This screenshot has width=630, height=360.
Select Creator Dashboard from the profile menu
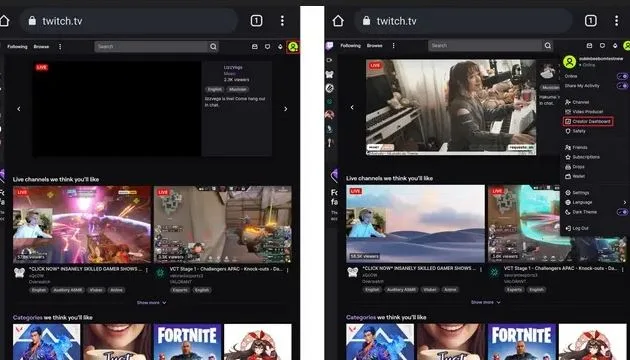pos(588,121)
